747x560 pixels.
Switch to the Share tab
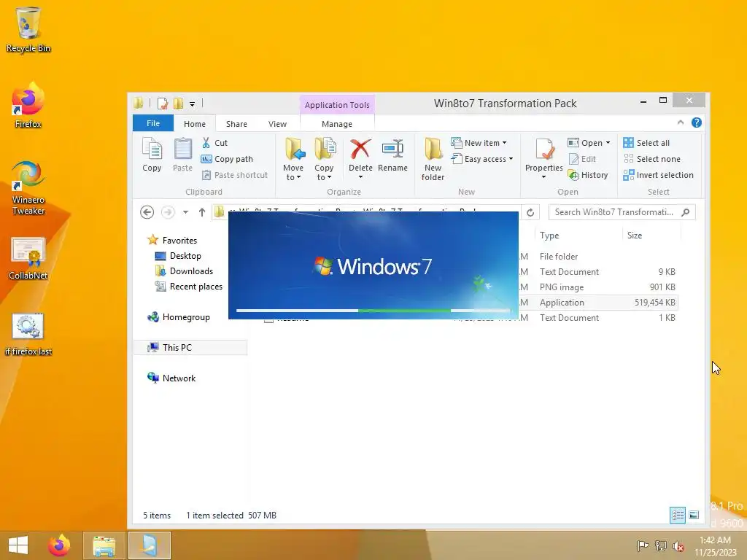point(236,124)
